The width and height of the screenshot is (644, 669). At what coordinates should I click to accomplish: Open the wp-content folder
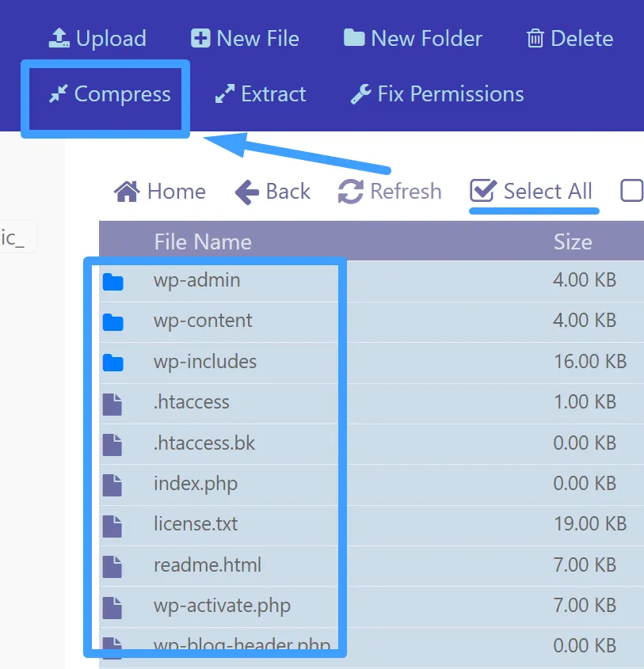pyautogui.click(x=203, y=321)
